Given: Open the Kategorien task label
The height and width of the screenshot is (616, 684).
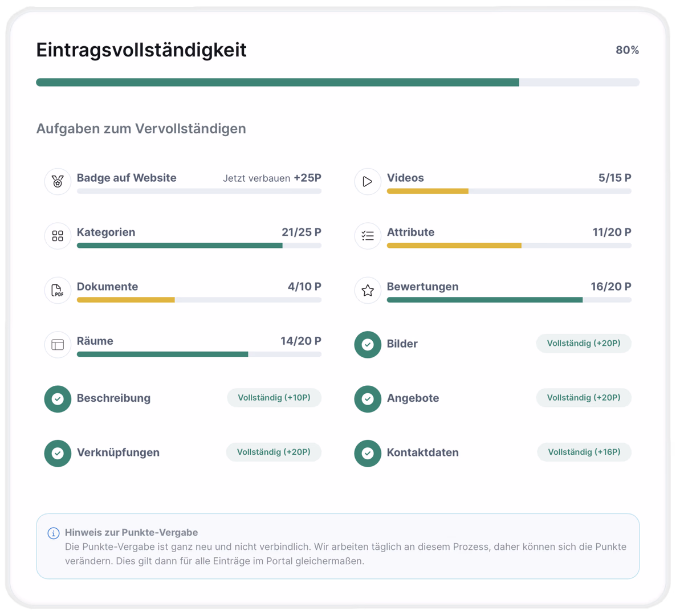Looking at the screenshot, I should [106, 232].
